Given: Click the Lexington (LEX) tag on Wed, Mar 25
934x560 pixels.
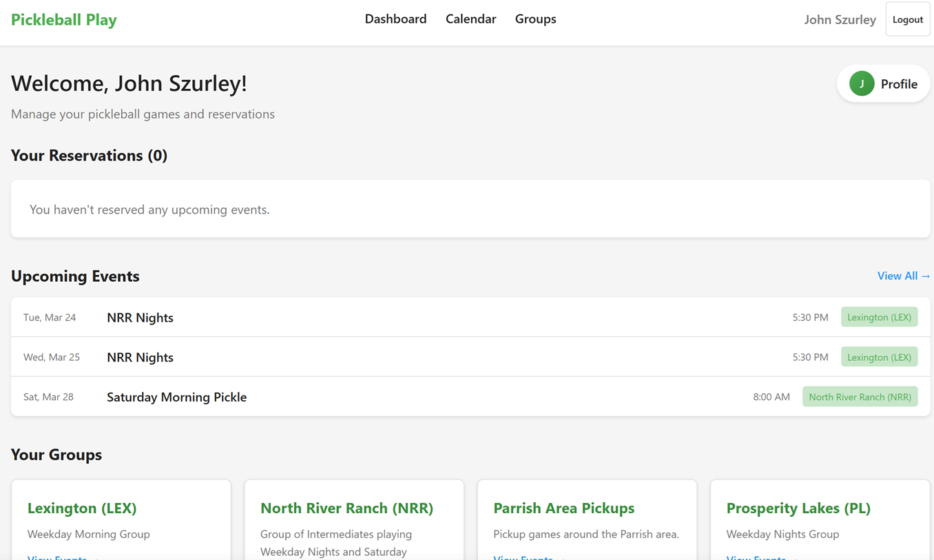Looking at the screenshot, I should coord(879,357).
